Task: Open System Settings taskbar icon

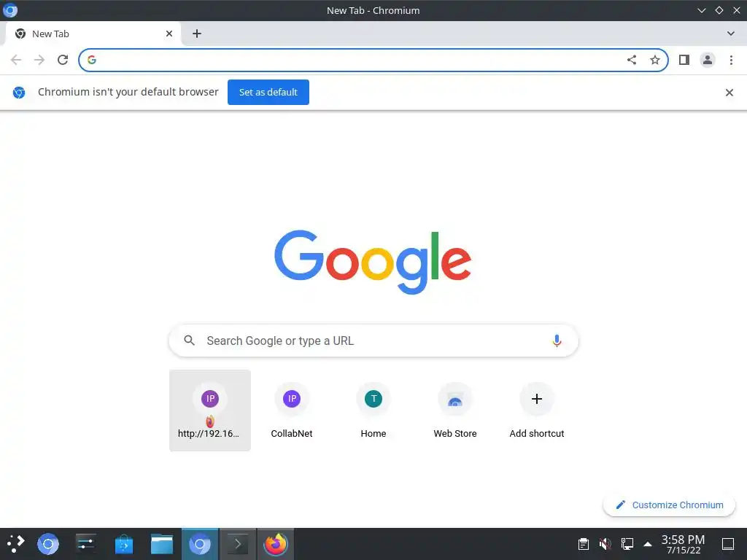Action: coord(86,544)
